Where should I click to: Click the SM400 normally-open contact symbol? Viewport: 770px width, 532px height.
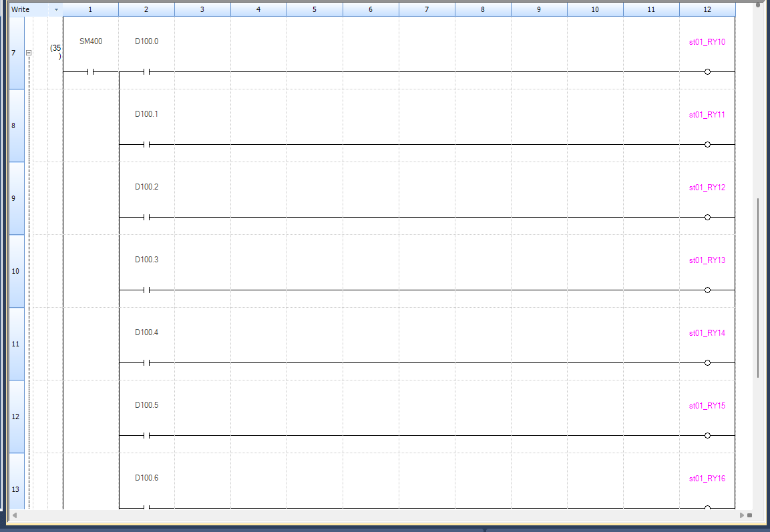click(x=90, y=71)
